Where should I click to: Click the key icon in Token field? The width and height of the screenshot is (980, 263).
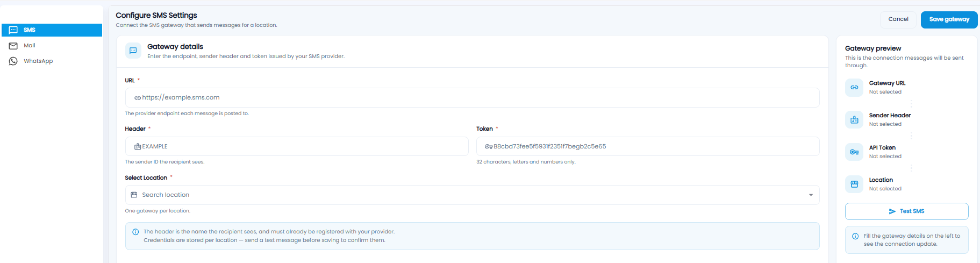(x=489, y=146)
